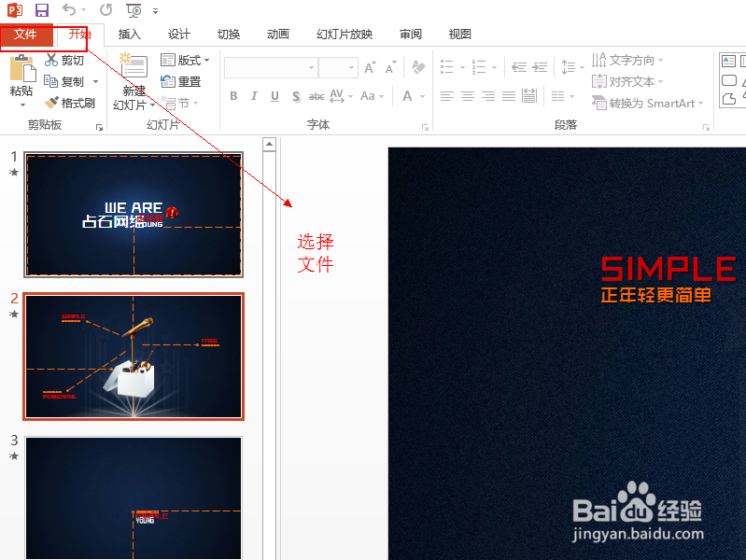The height and width of the screenshot is (560, 746).
Task: Click the 格式刷 (Format Painter) brush
Action: pyautogui.click(x=69, y=104)
